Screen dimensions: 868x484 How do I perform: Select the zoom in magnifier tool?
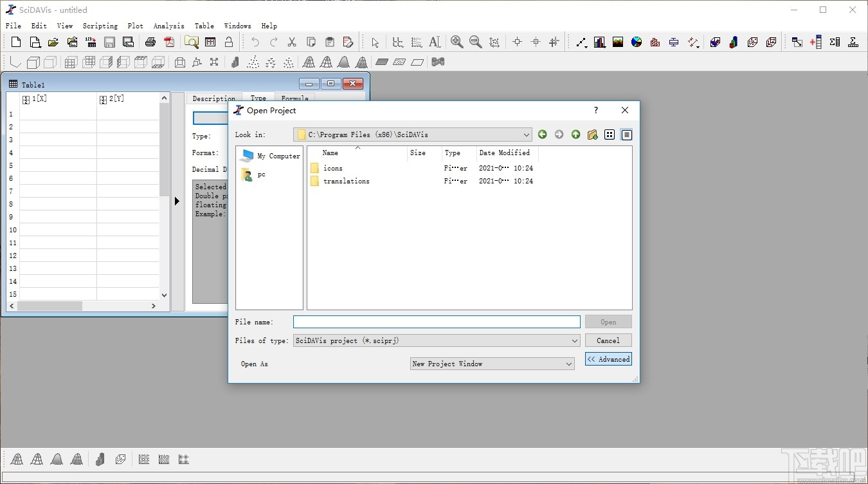point(457,42)
